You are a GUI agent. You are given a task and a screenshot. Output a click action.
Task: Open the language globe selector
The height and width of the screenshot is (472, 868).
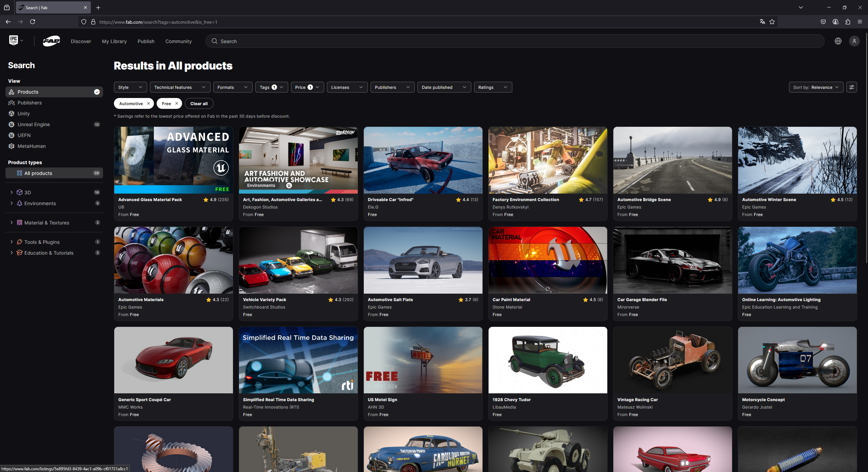tap(838, 41)
